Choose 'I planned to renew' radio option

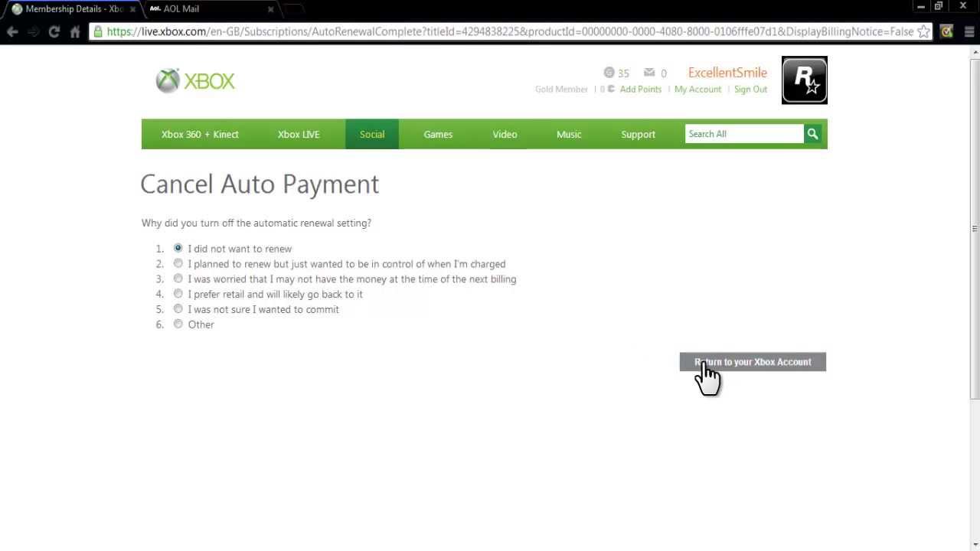click(x=178, y=263)
